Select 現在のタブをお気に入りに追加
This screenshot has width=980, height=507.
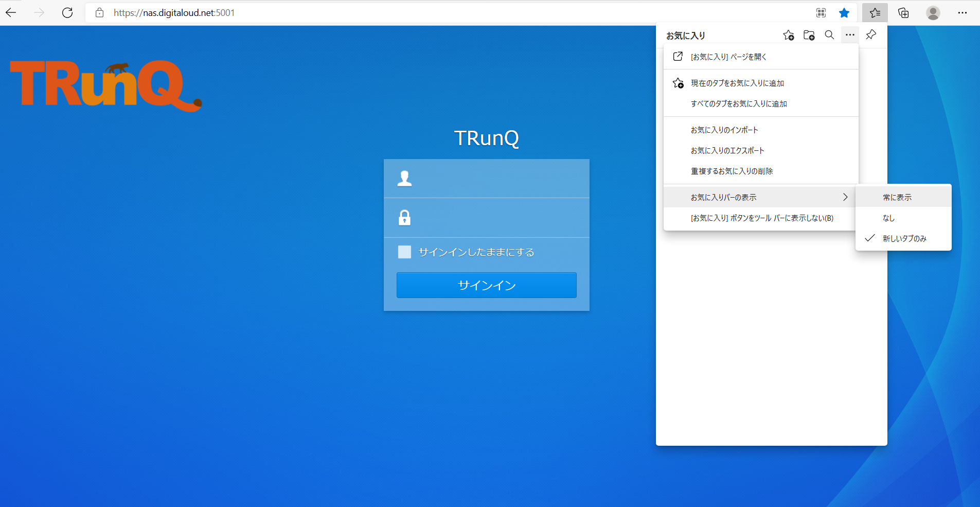[x=761, y=83]
